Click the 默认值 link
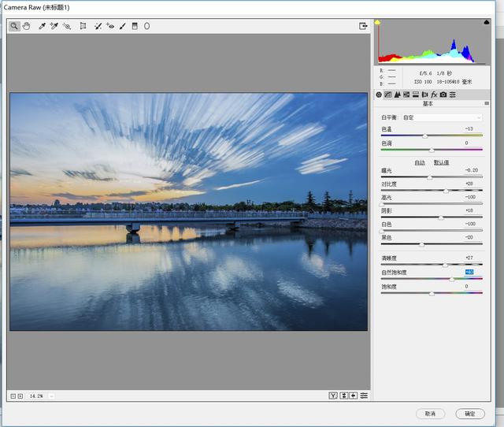The height and width of the screenshot is (427, 504). coord(441,163)
